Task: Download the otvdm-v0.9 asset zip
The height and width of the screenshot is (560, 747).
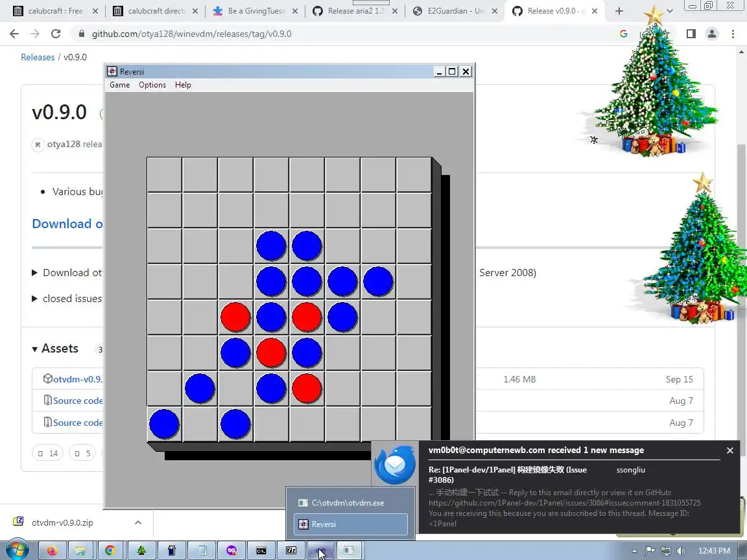Action: pyautogui.click(x=78, y=379)
